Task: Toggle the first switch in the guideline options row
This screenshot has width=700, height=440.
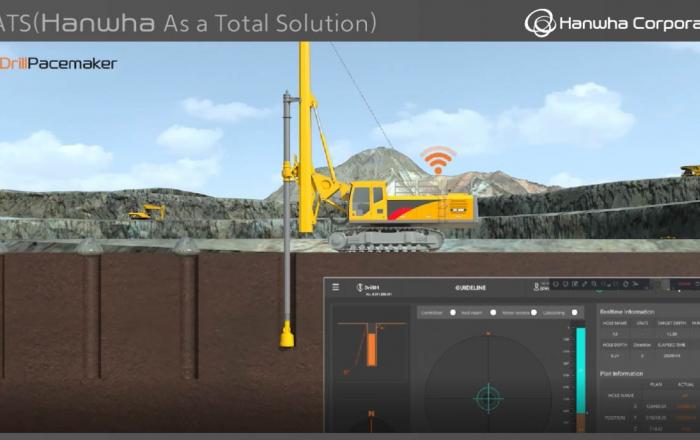Action: pos(453,313)
